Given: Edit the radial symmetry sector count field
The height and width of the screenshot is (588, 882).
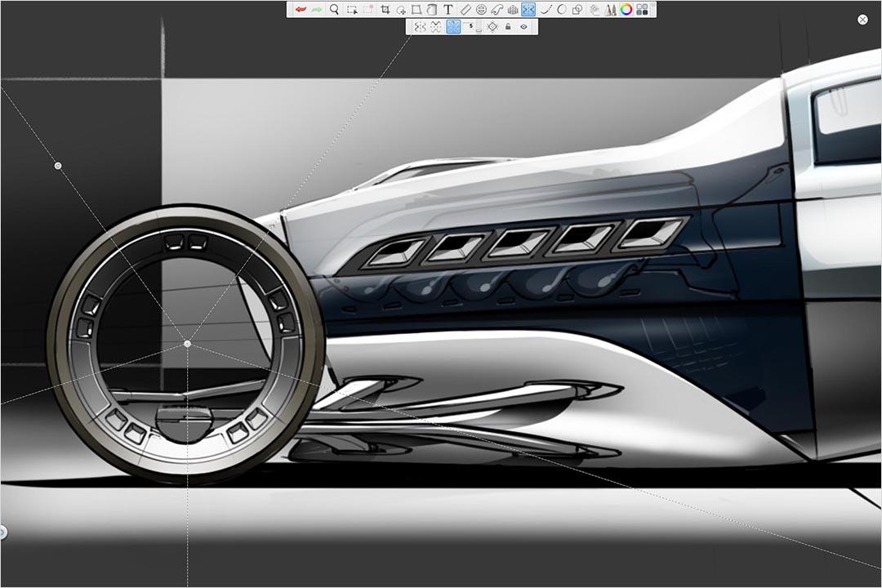Looking at the screenshot, I should click(x=470, y=25).
